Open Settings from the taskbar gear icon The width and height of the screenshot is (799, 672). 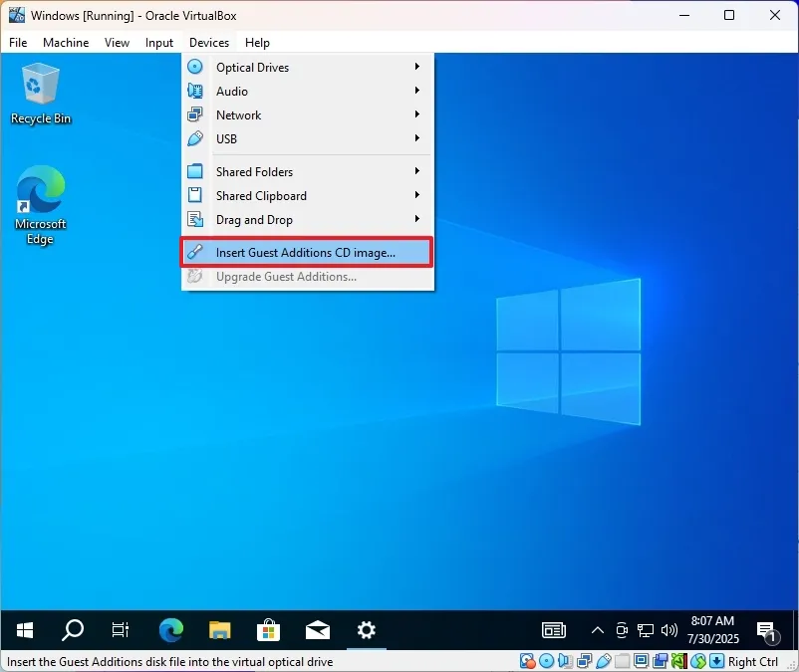(x=366, y=630)
